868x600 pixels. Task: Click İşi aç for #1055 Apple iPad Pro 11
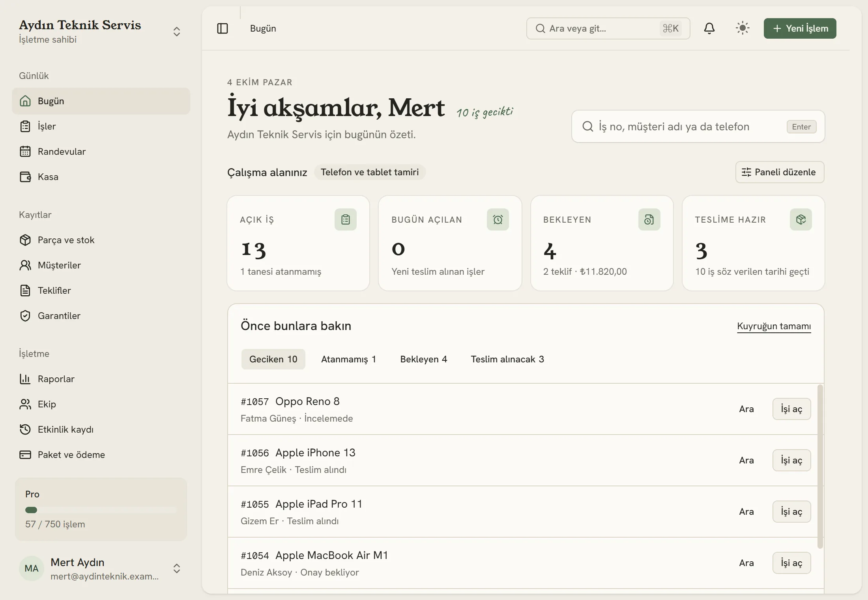(x=792, y=512)
